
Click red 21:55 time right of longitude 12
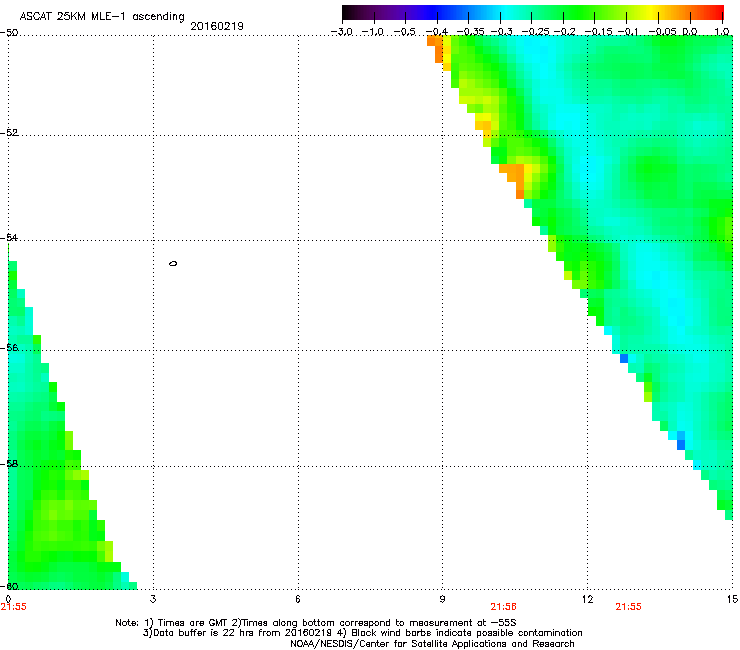point(629,607)
